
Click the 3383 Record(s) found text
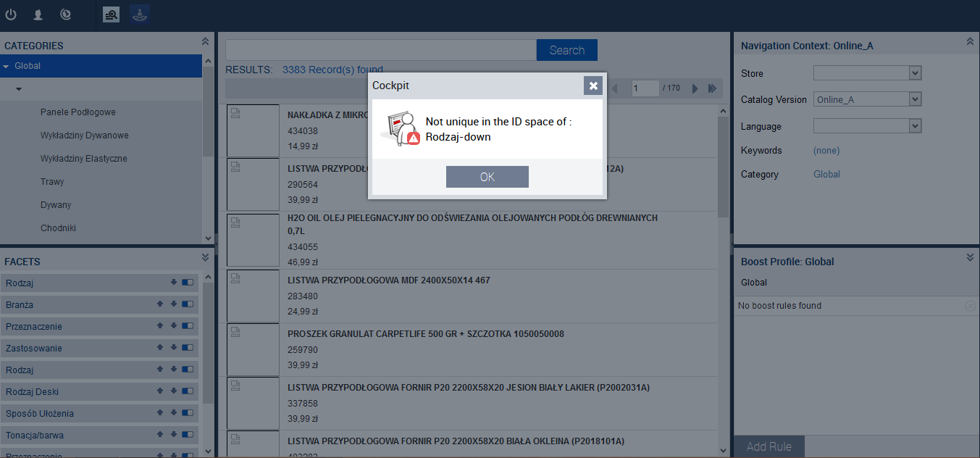coord(332,70)
